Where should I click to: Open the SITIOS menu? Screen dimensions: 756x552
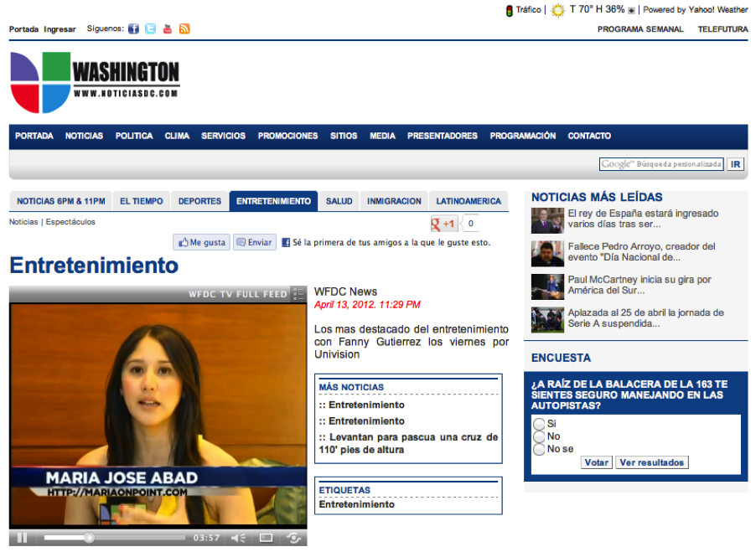coord(344,136)
